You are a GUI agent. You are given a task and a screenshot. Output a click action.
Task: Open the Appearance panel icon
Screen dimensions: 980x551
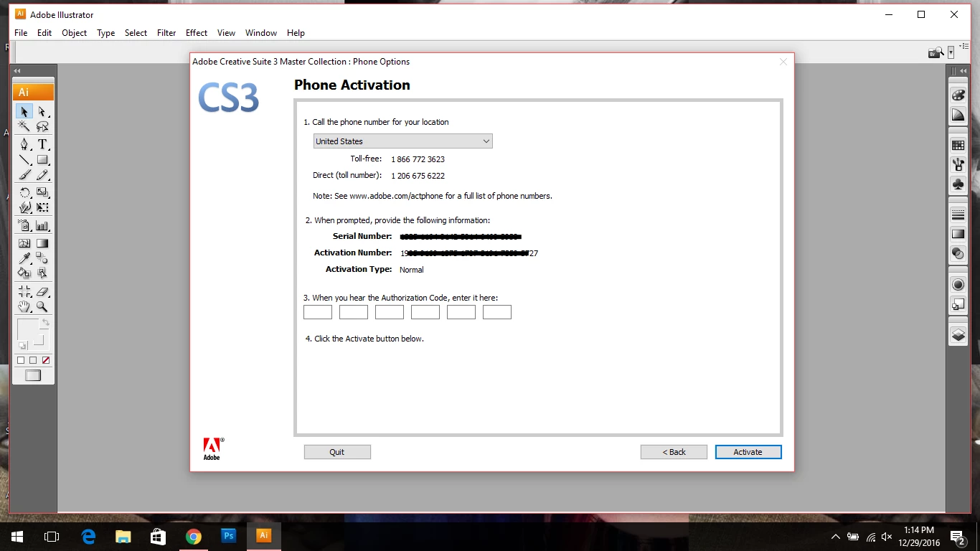[x=958, y=285]
